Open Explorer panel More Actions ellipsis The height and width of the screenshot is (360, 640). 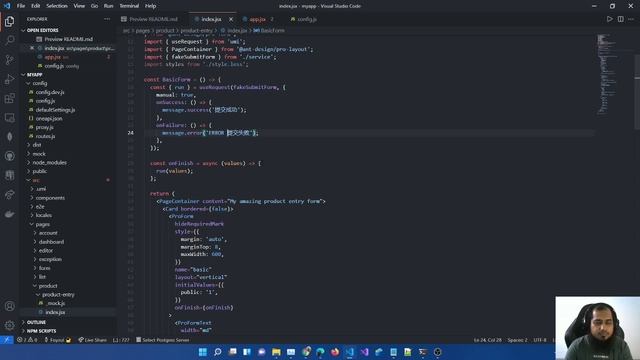tap(107, 19)
